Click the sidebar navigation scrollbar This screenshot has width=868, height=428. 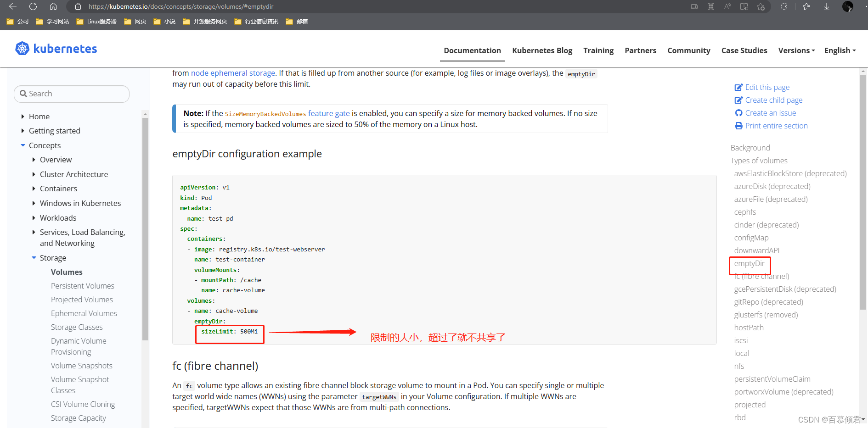(x=145, y=228)
